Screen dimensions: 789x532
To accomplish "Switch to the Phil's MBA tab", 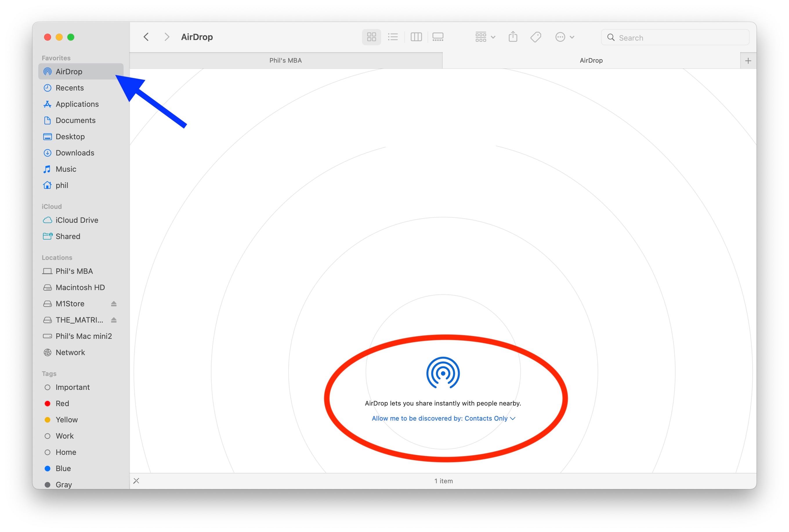I will tap(286, 60).
